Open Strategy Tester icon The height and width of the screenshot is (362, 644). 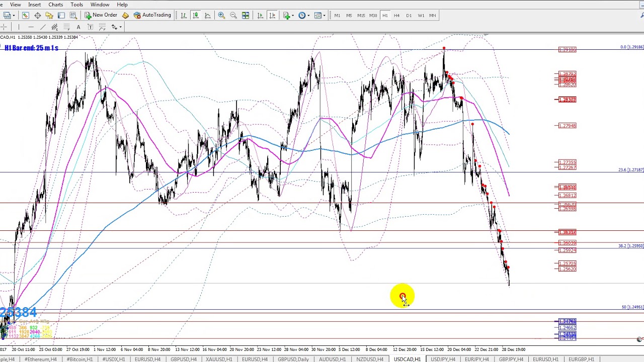[73, 15]
